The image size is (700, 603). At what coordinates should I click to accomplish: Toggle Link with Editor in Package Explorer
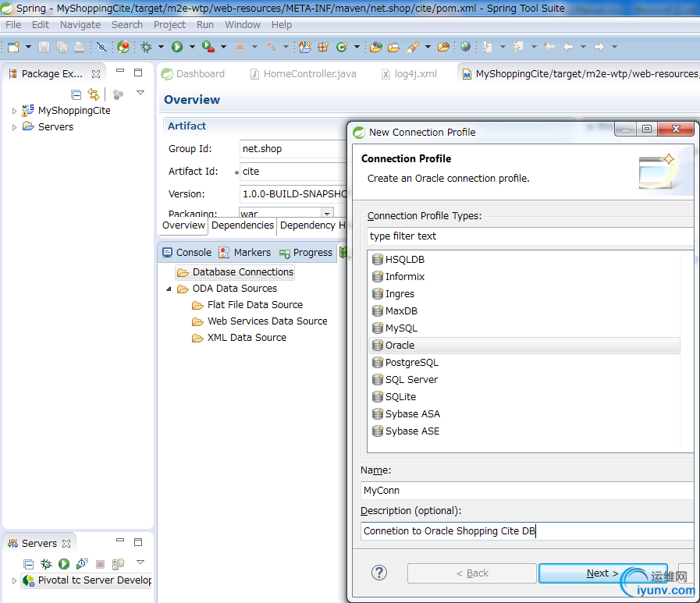94,94
